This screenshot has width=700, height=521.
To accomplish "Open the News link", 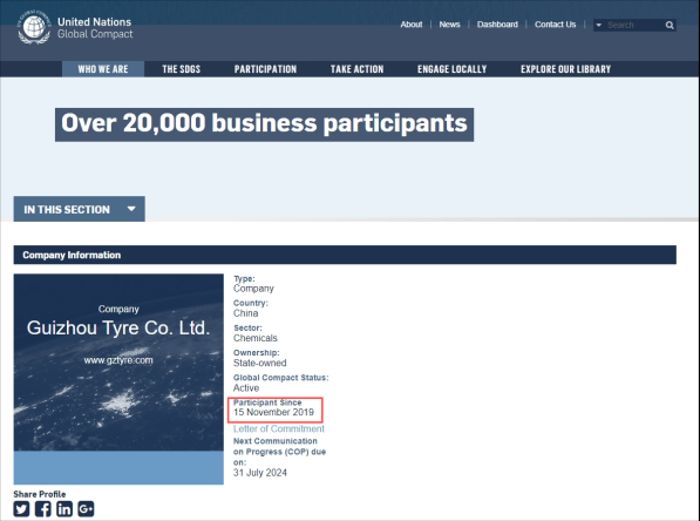I will tap(450, 25).
